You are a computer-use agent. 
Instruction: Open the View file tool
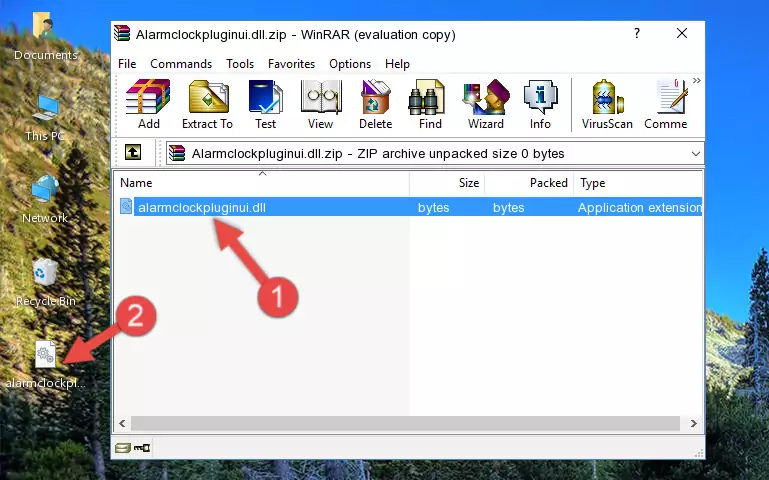tap(321, 104)
